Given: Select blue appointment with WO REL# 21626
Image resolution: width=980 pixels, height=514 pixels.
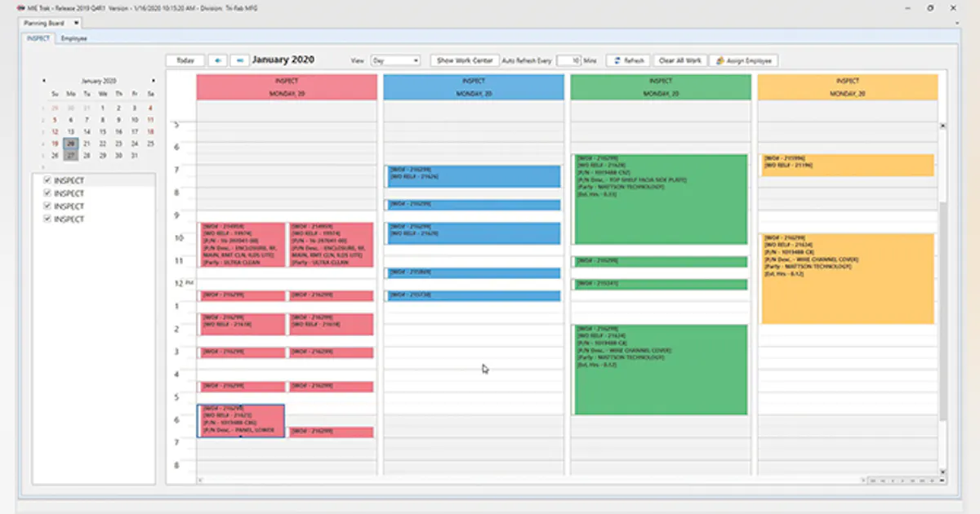Looking at the screenshot, I should (x=474, y=176).
